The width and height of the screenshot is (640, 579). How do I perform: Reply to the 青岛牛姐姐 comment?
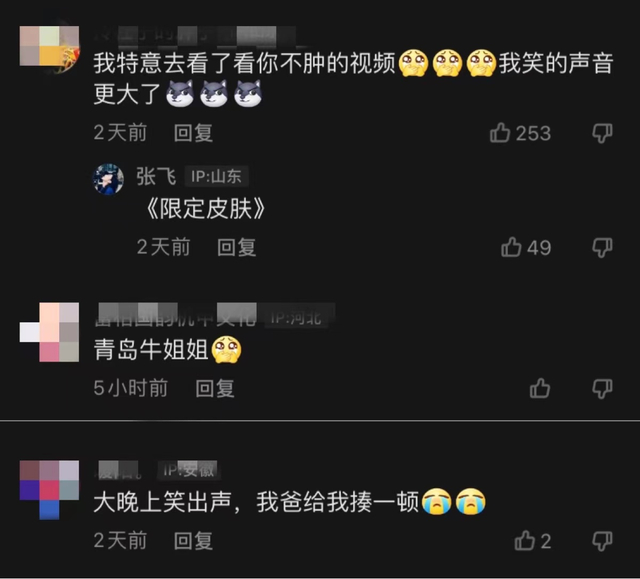(x=215, y=388)
